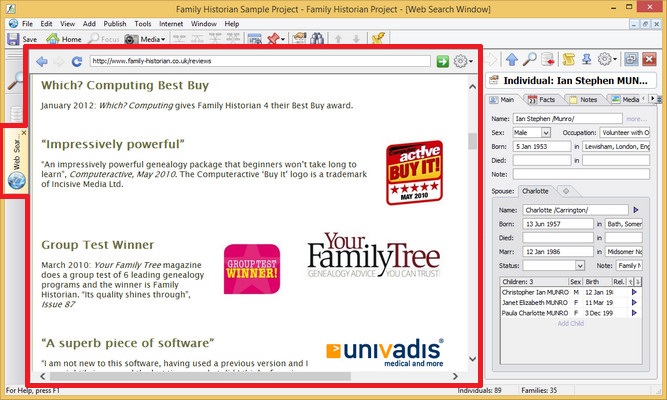667x400 pixels.
Task: Go back in the web search browser
Action: point(42,62)
